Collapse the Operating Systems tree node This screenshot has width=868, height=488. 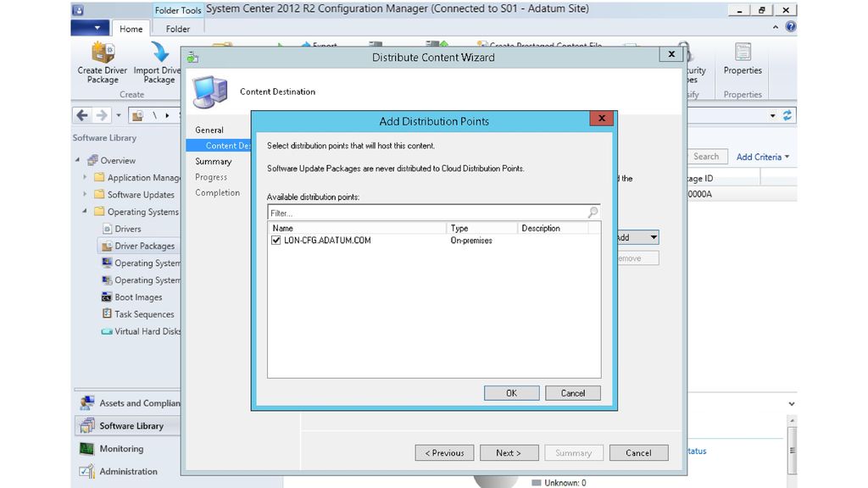[x=85, y=211]
